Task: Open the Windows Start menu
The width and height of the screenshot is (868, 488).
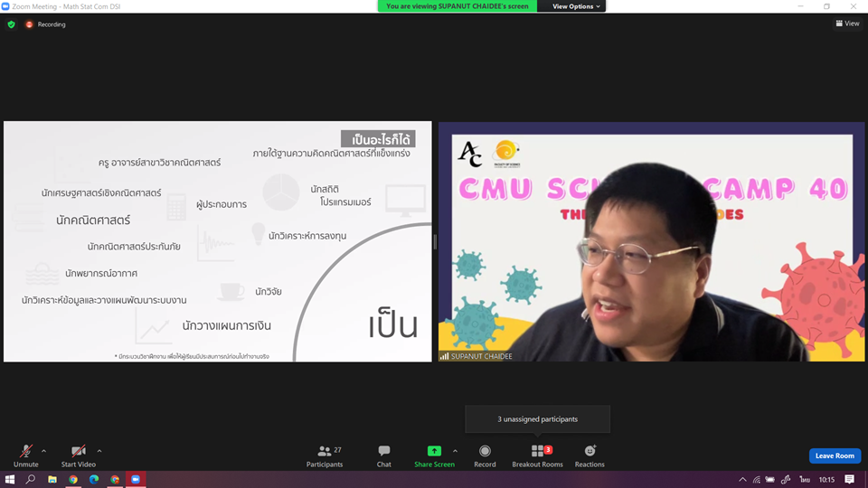Action: pos(10,479)
